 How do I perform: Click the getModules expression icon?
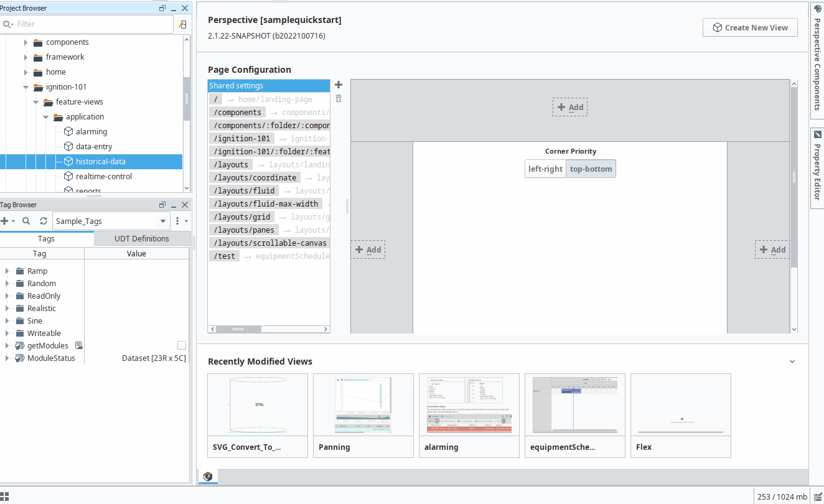pyautogui.click(x=78, y=345)
